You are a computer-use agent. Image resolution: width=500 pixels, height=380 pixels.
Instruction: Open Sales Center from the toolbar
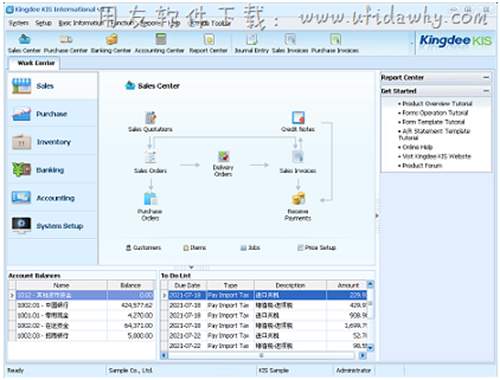(x=24, y=44)
